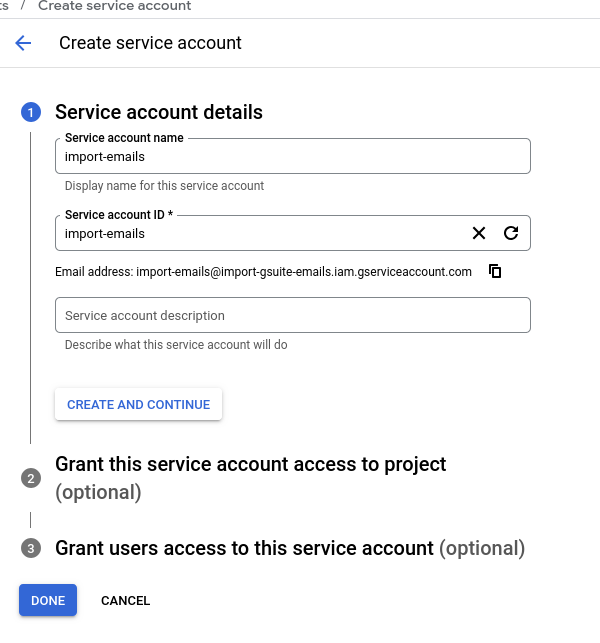Focus the Service account name field
600x643 pixels.
point(292,156)
